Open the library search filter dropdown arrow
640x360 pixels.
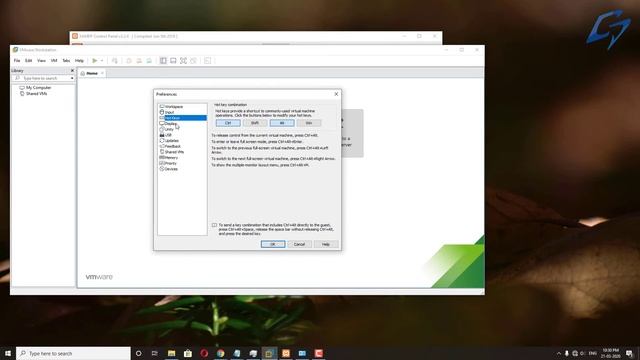click(72, 78)
